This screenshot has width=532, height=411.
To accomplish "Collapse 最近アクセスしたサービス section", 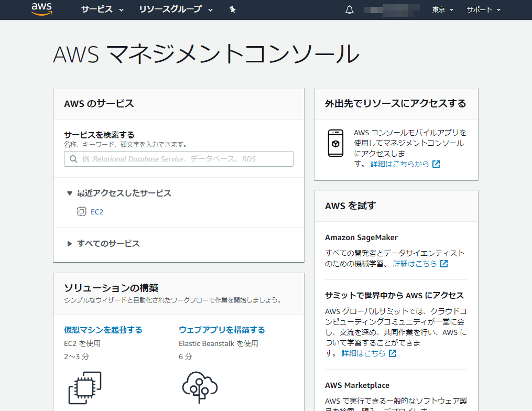I will click(120, 193).
